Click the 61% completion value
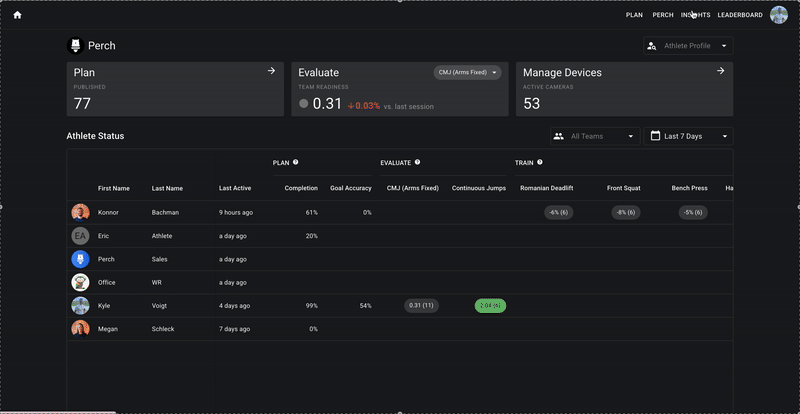Viewport: 800px width, 414px height. click(x=312, y=212)
